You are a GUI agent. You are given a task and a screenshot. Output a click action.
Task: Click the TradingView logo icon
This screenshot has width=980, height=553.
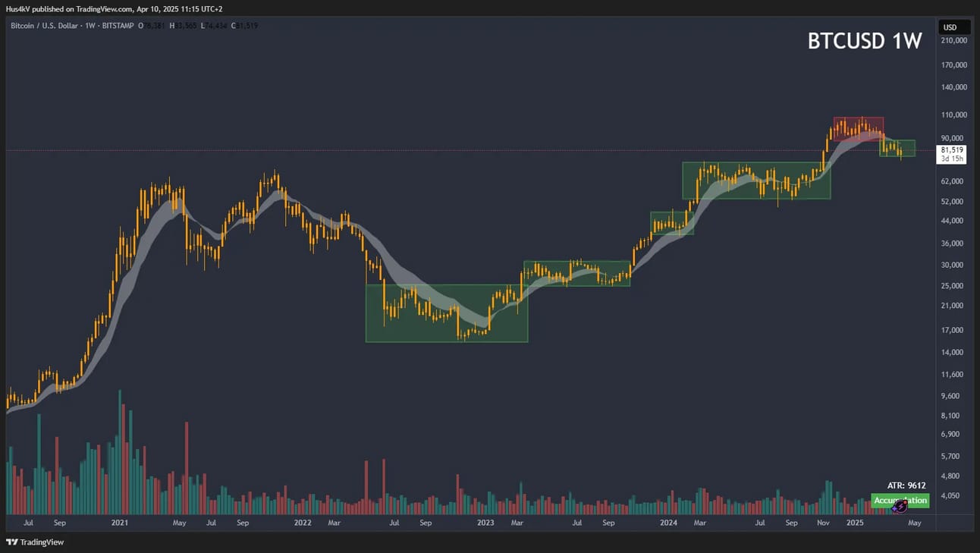[x=11, y=542]
